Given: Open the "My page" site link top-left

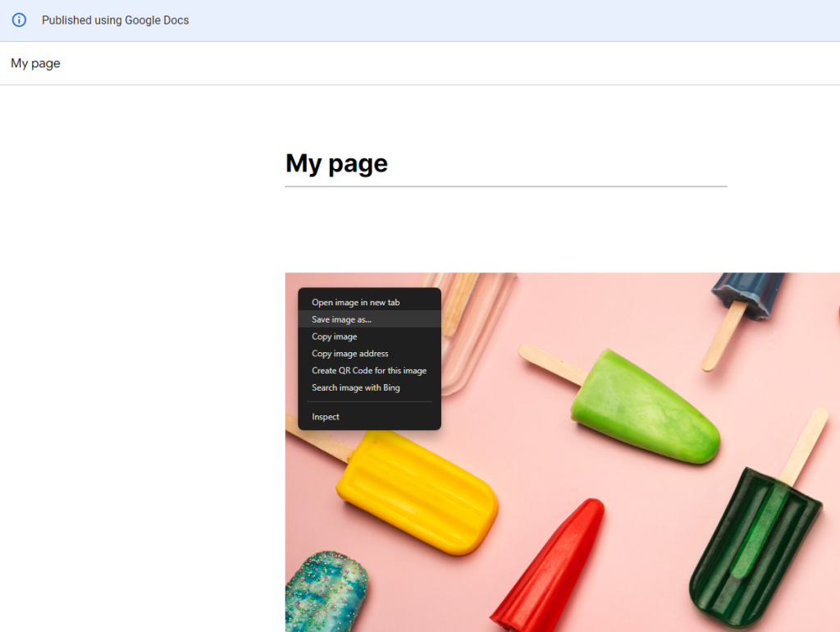Looking at the screenshot, I should tap(35, 62).
